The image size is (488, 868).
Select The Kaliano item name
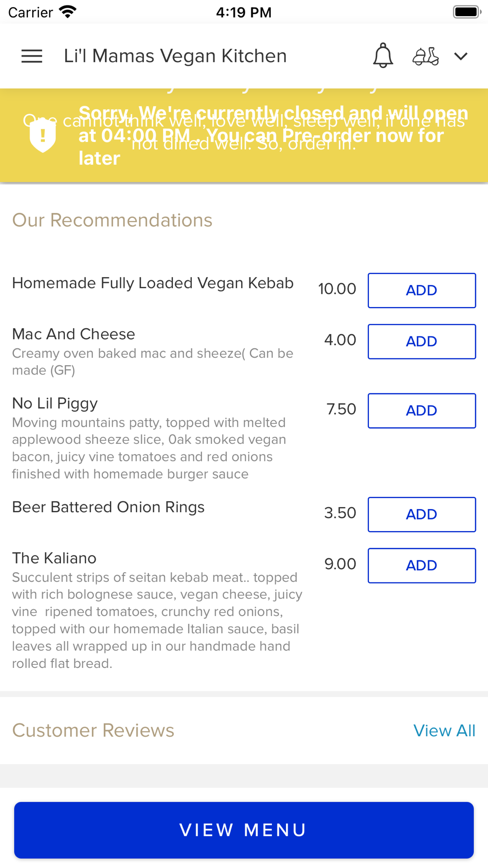pyautogui.click(x=54, y=558)
